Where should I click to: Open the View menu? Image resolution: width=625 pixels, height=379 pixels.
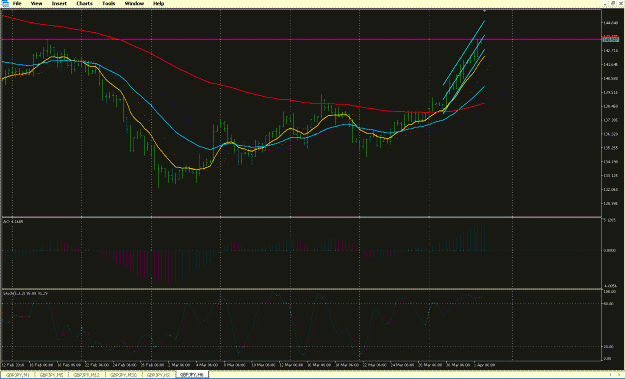click(x=36, y=4)
